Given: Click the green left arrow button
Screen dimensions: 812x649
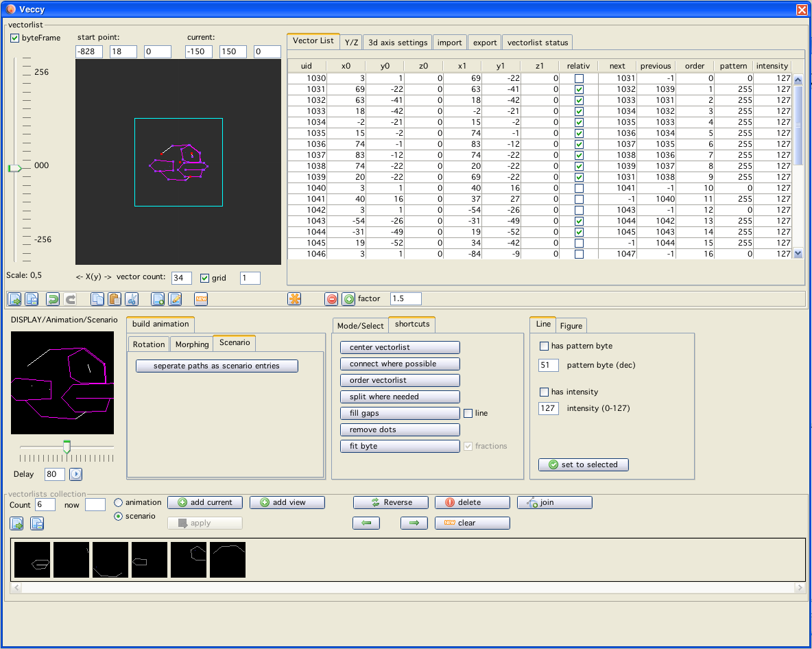Looking at the screenshot, I should tap(366, 523).
